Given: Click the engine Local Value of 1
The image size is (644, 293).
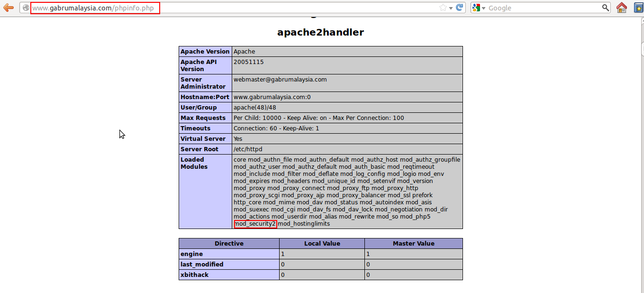Looking at the screenshot, I should tap(322, 254).
